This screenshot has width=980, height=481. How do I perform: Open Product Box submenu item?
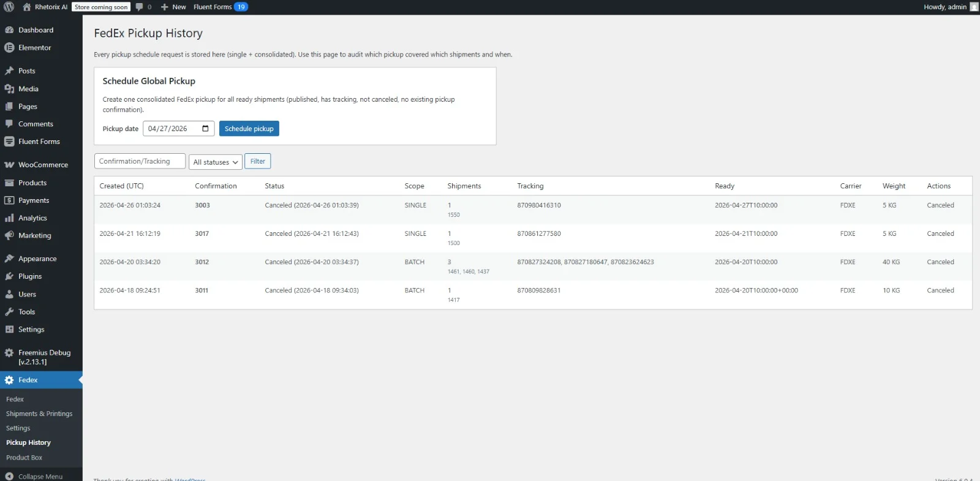(x=24, y=458)
